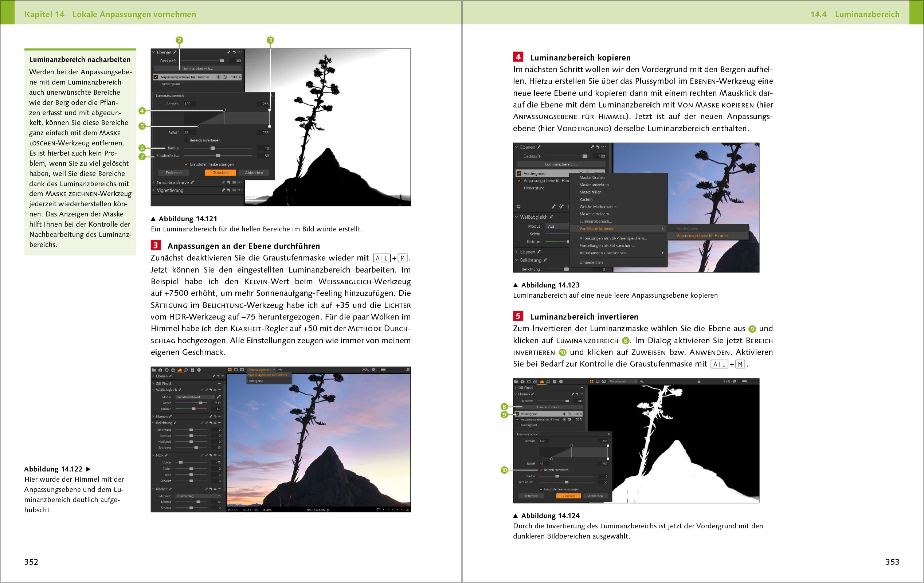Open the Adjustments clipboard tab in figure 14.122
Image resolution: width=924 pixels, height=583 pixels.
point(193,370)
